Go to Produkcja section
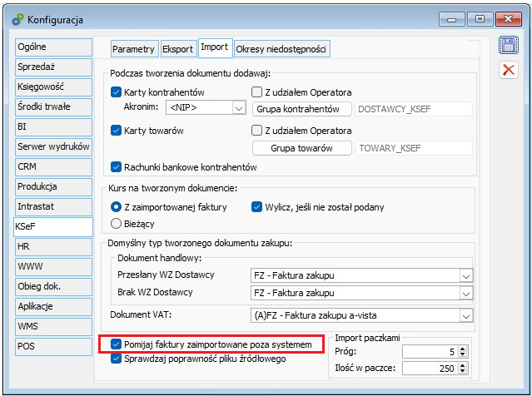Screen dimensions: 532x396 53,187
